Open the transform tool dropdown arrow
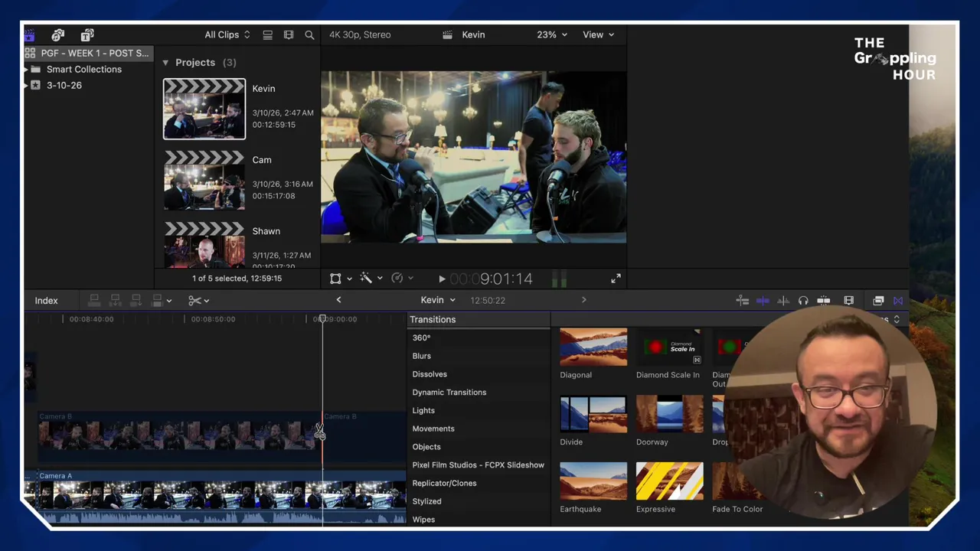 [349, 279]
